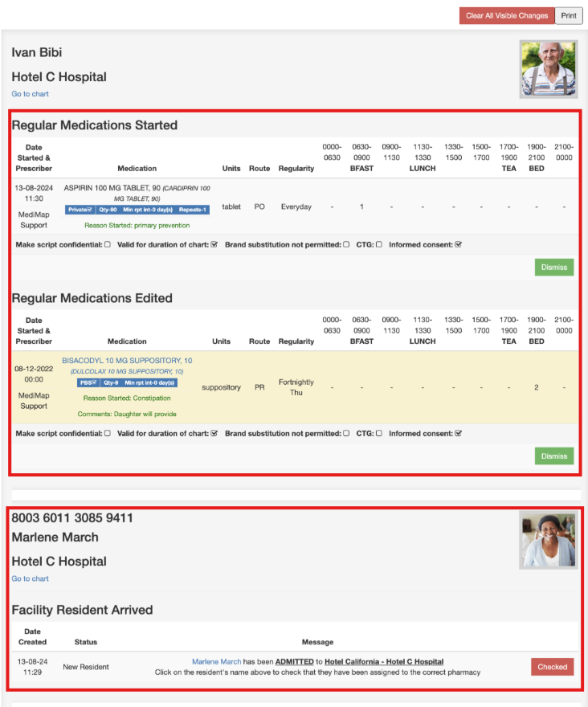
Task: Uncheck Valid for duration of chart for Aspirin
Action: coord(214,245)
